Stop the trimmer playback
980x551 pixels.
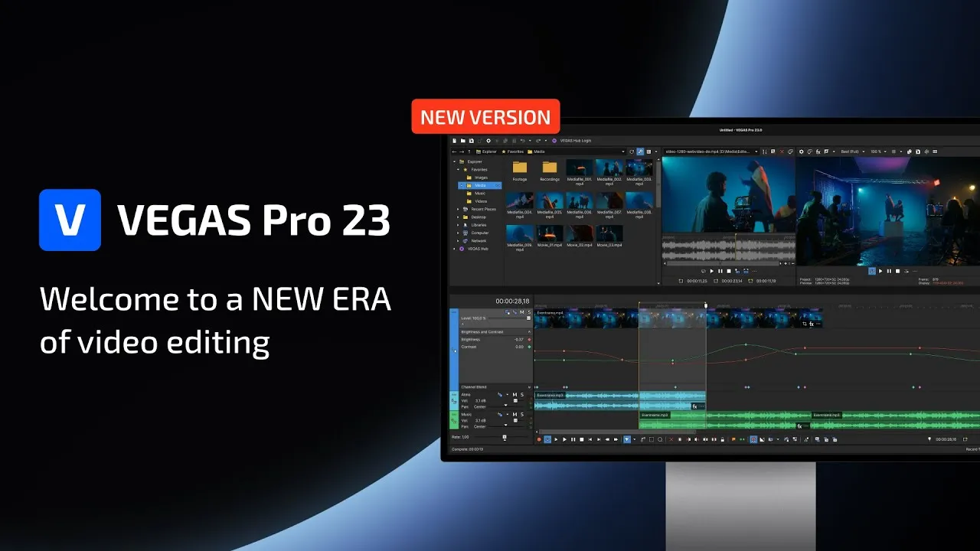(729, 271)
